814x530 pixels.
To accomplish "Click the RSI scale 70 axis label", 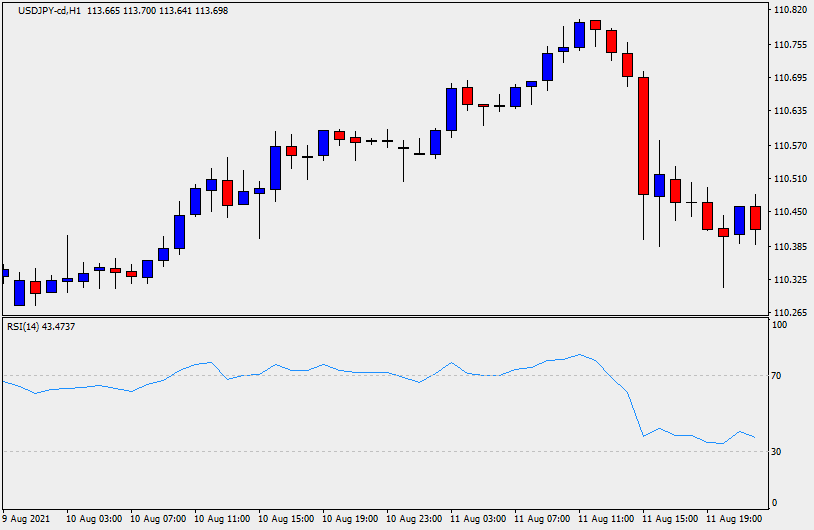I will coord(778,376).
